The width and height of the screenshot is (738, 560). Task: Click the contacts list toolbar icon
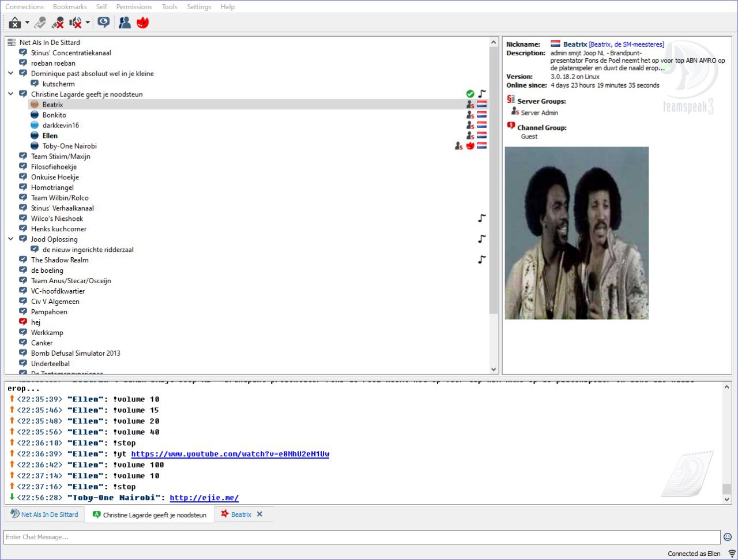[x=125, y=22]
